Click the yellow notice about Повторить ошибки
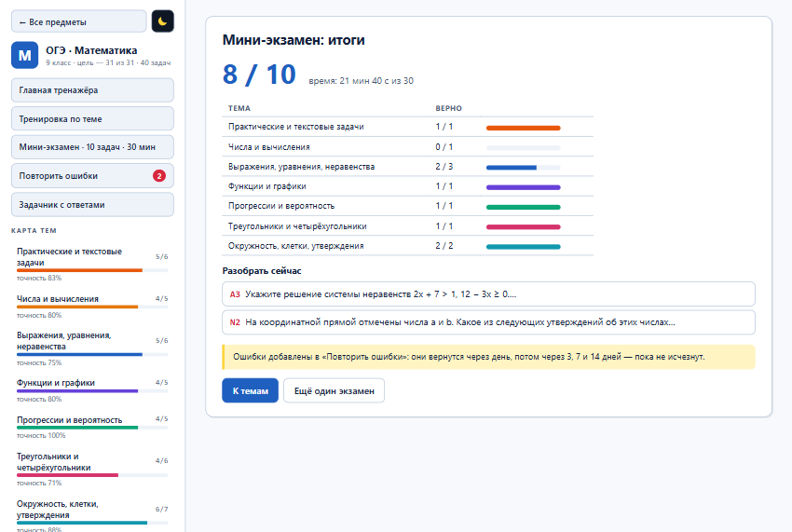The width and height of the screenshot is (792, 532). (x=488, y=357)
